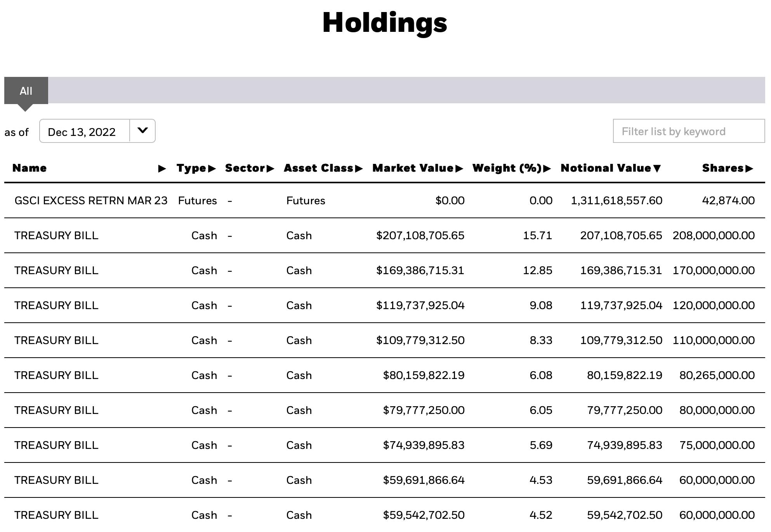This screenshot has width=771, height=532.
Task: Click the 59,542,702.50 notional value cell
Action: point(625,515)
